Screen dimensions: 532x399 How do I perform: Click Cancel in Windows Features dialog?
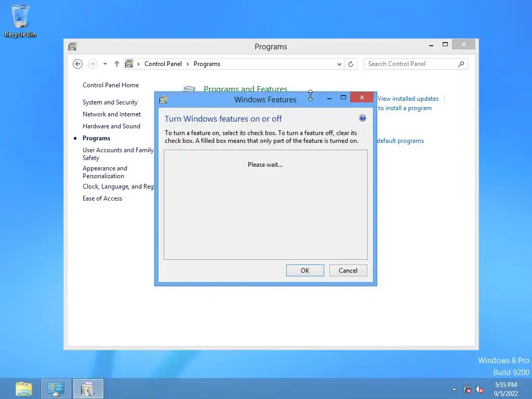[348, 270]
